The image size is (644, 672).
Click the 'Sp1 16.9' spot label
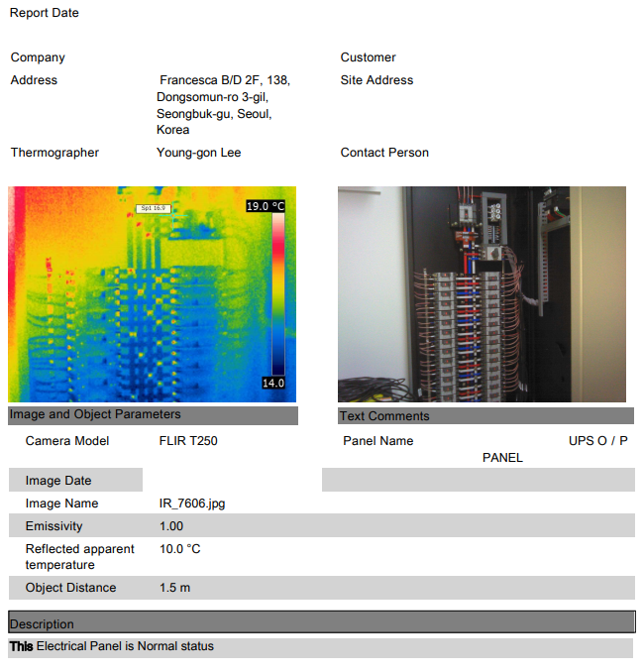154,208
